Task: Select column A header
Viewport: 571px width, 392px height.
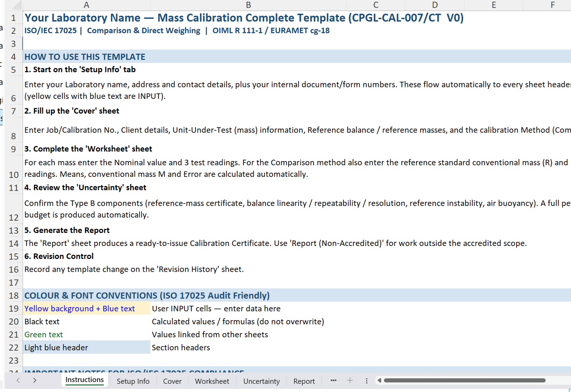Action: [86, 5]
